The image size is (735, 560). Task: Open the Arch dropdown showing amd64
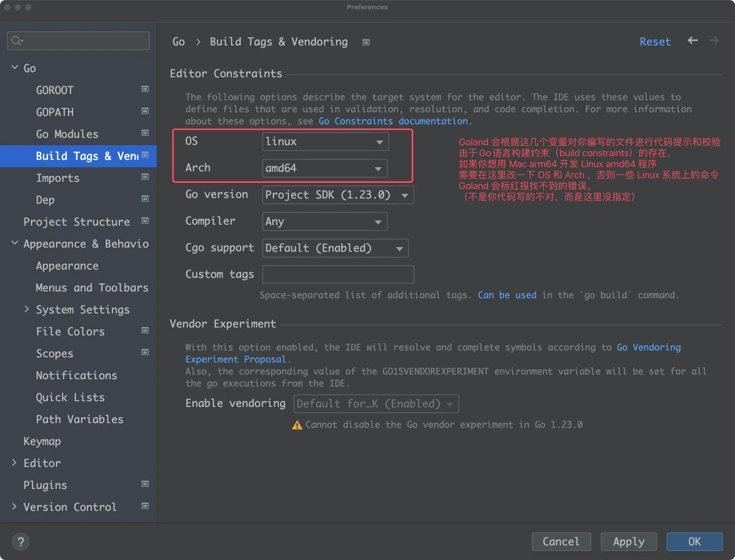click(324, 168)
